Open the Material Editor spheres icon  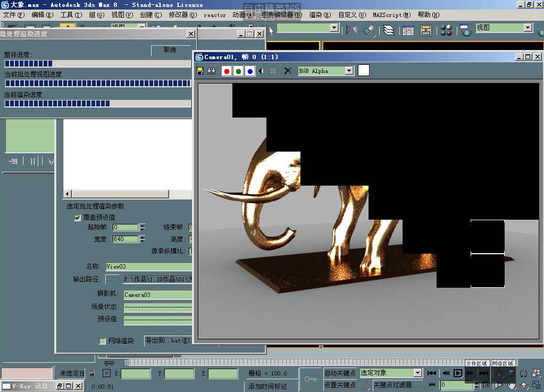pos(446,30)
